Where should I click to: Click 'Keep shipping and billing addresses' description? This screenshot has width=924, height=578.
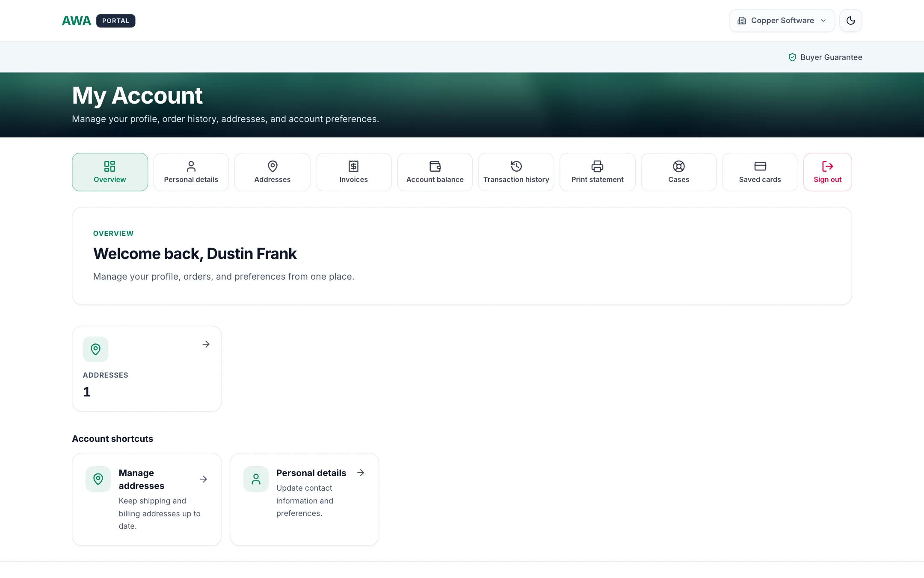[x=160, y=513]
